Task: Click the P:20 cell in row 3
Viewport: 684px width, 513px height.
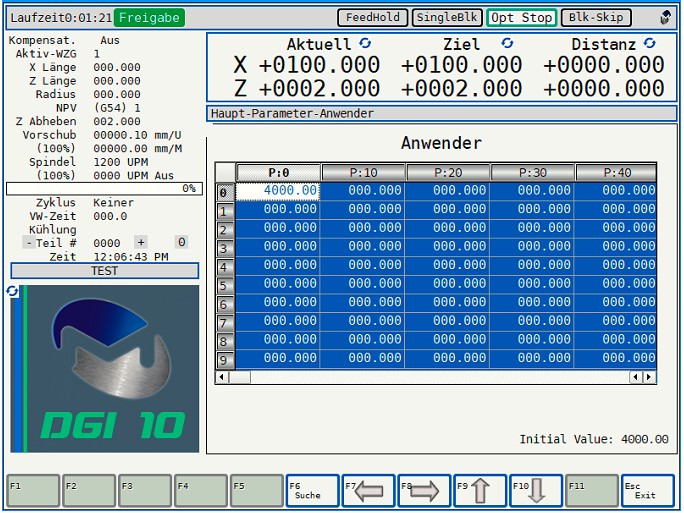Action: (x=447, y=246)
